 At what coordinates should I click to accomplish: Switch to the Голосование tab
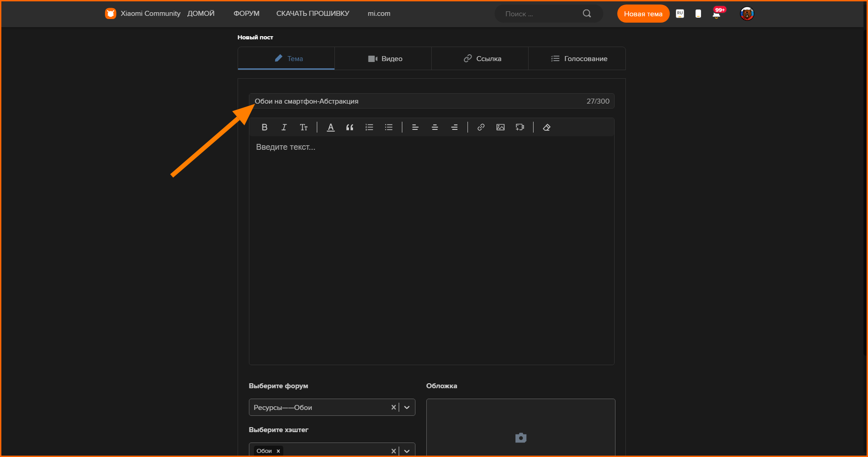click(577, 58)
